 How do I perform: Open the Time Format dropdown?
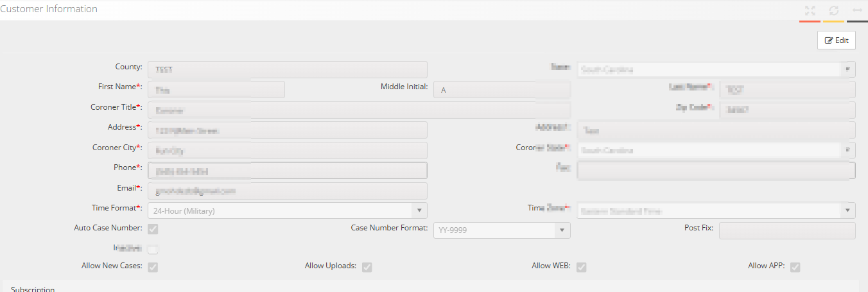tap(287, 210)
